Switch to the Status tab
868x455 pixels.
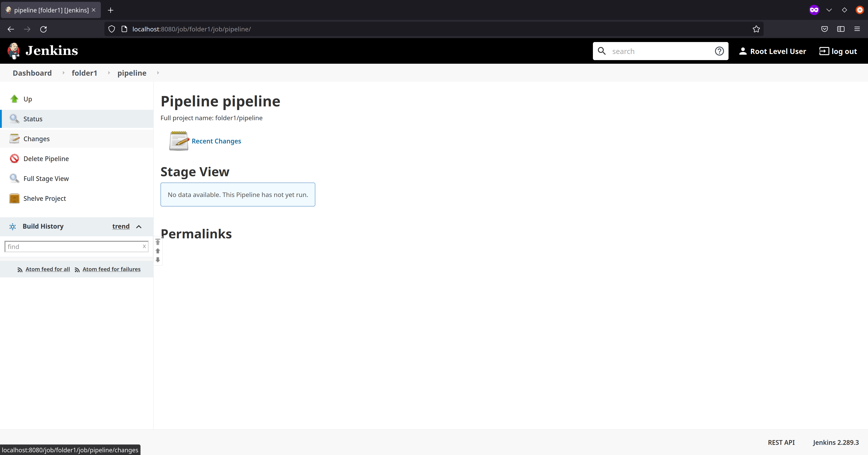click(x=33, y=119)
